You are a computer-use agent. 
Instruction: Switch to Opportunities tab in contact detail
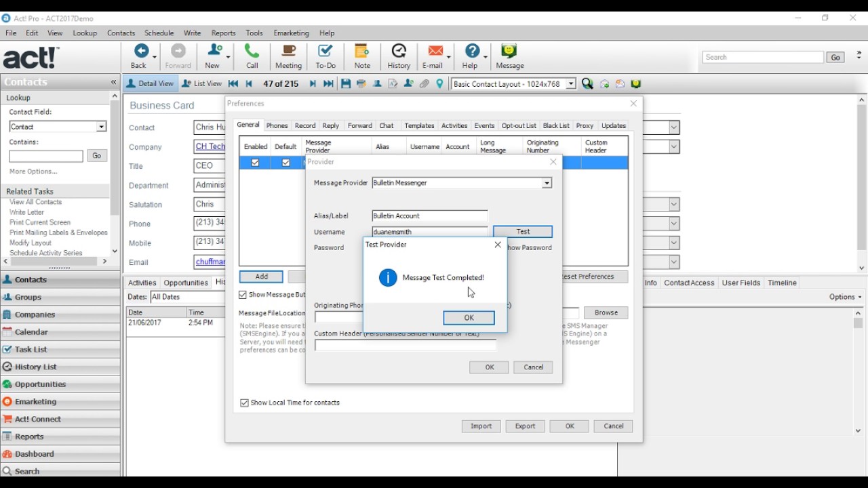186,283
